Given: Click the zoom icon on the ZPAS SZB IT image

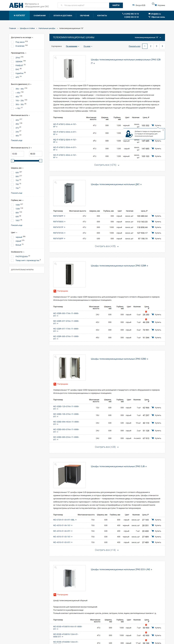Looking at the screenshot, I should click(56, 58).
